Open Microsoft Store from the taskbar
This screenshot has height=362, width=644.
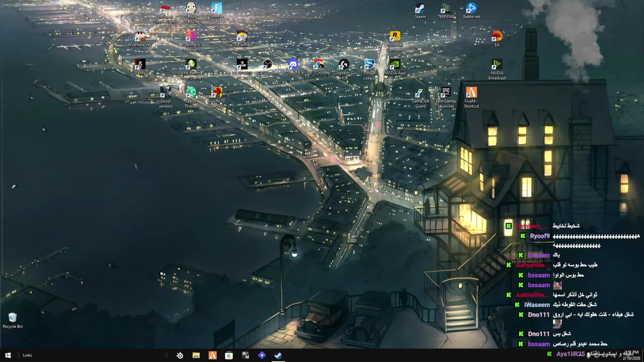(229, 355)
